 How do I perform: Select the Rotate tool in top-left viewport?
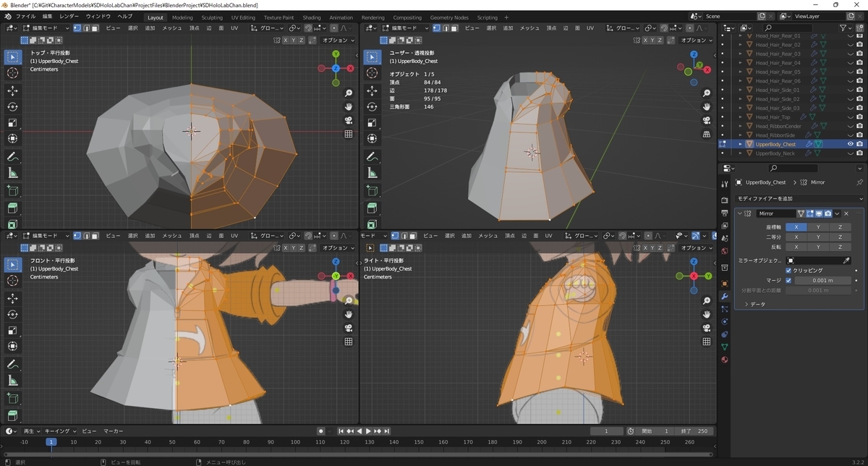13,106
